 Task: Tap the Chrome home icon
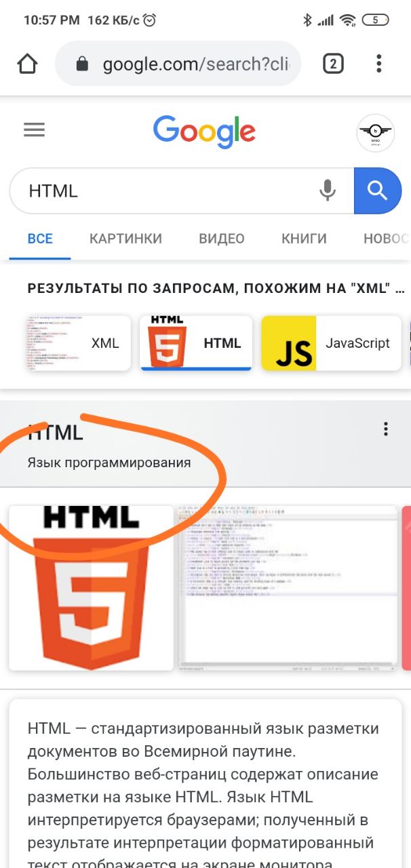coord(27,64)
